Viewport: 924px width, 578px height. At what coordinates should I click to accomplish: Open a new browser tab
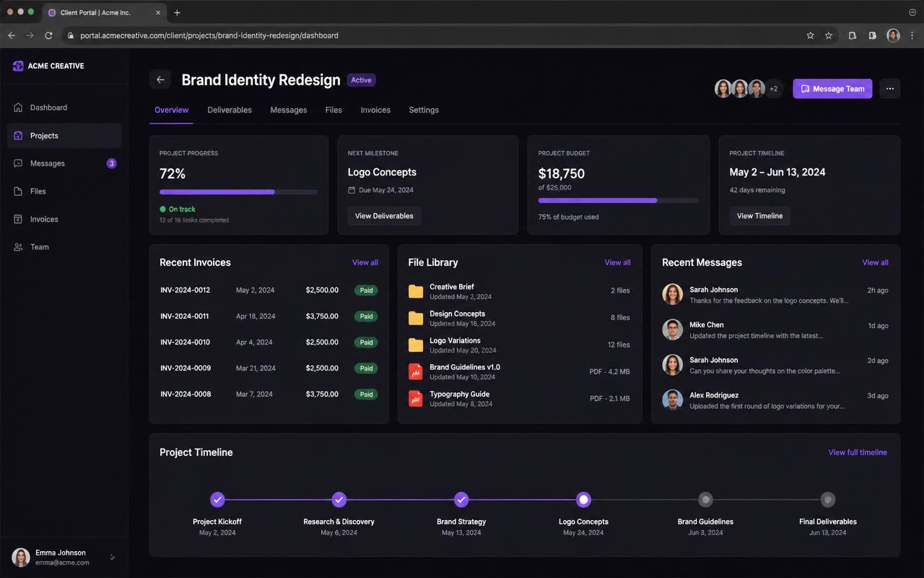(177, 12)
